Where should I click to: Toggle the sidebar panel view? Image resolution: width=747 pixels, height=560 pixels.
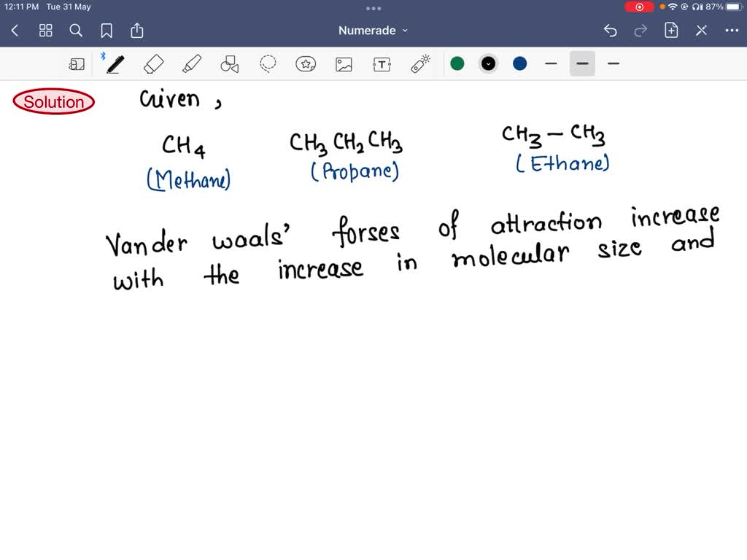point(77,63)
